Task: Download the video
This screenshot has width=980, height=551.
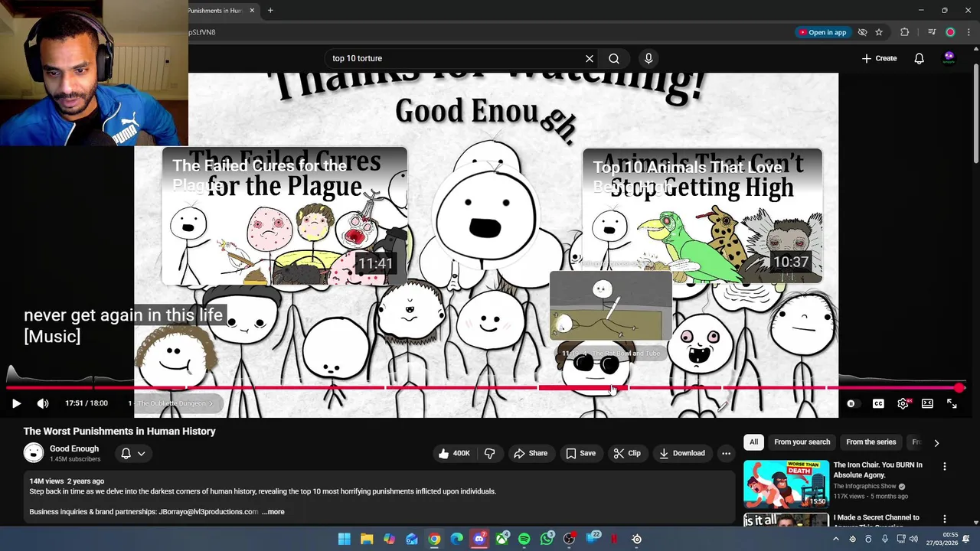Action: coord(682,453)
